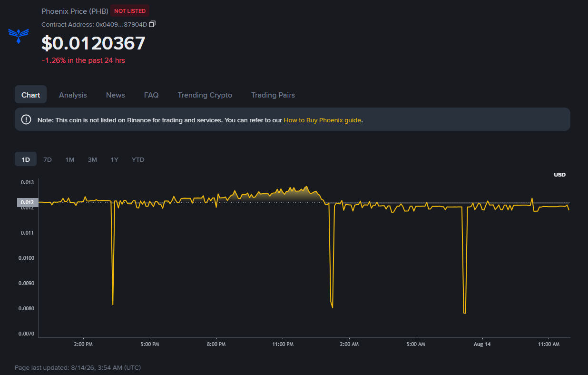588x375 pixels.
Task: Click the info icon in the note banner
Action: click(x=26, y=119)
